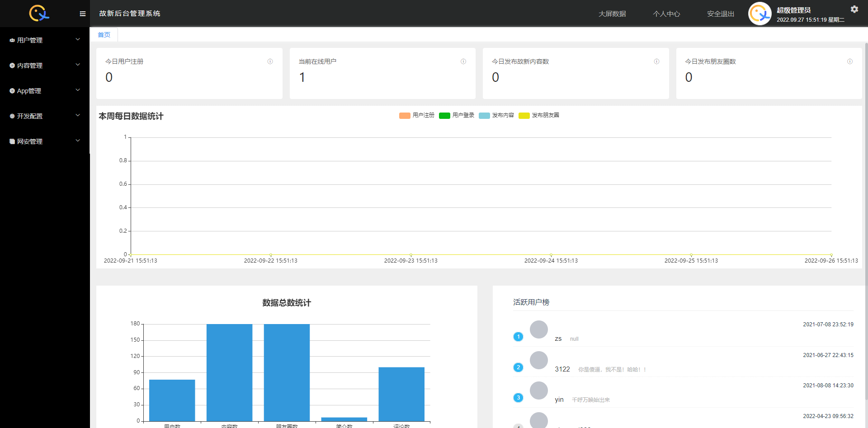Click user zs avatar in 活跃用户榜
The width and height of the screenshot is (868, 428).
tap(538, 329)
